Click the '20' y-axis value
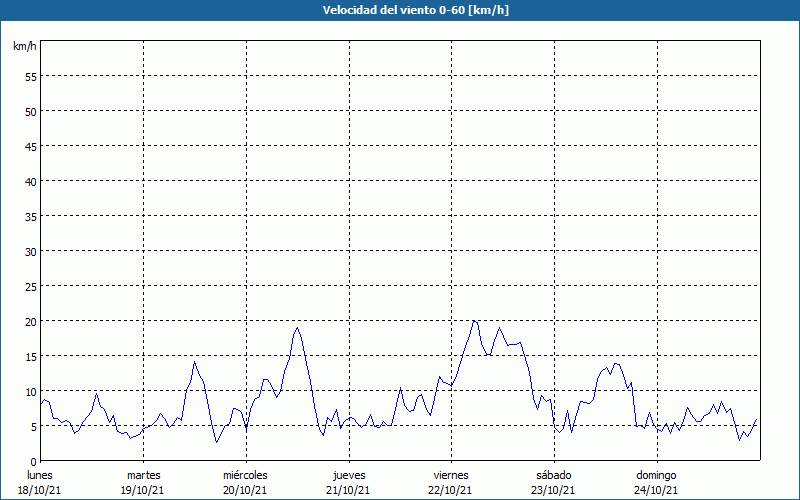Viewport: 800px width, 500px height. 31,321
